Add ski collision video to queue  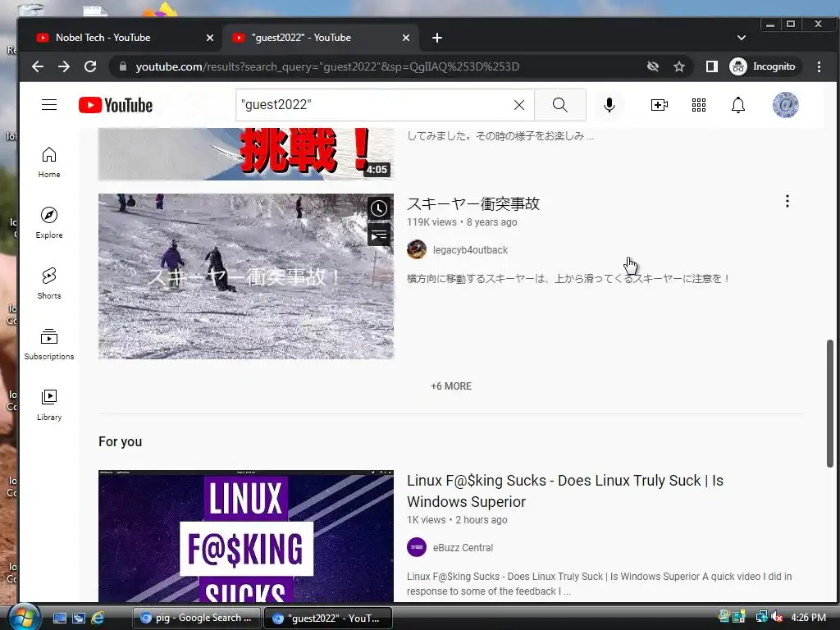pos(379,235)
